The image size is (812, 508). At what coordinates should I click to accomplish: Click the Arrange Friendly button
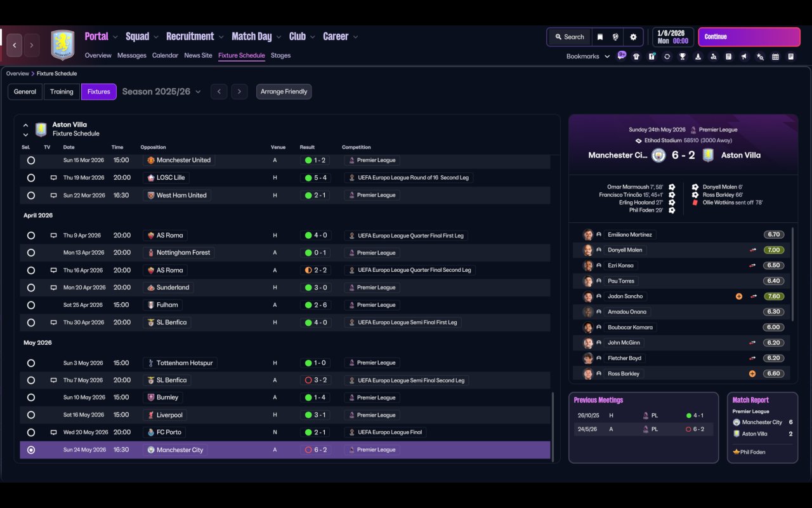point(284,91)
